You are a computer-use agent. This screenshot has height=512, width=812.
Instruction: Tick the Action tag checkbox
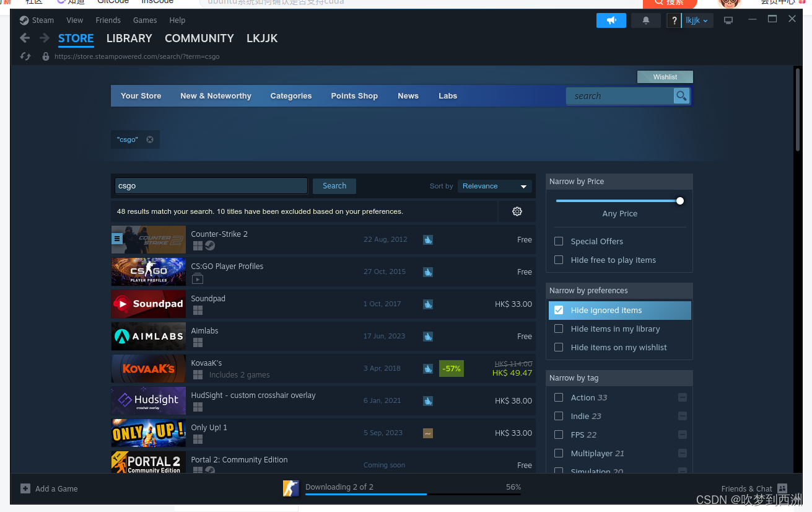(559, 397)
